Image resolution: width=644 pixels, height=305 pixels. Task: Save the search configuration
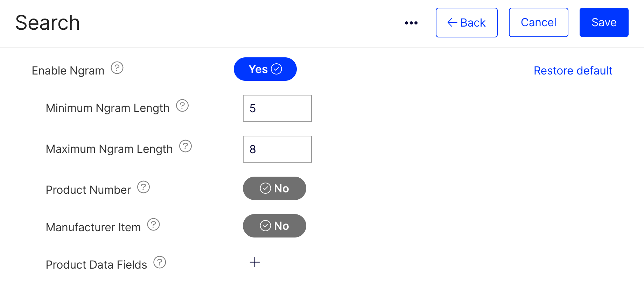tap(603, 22)
